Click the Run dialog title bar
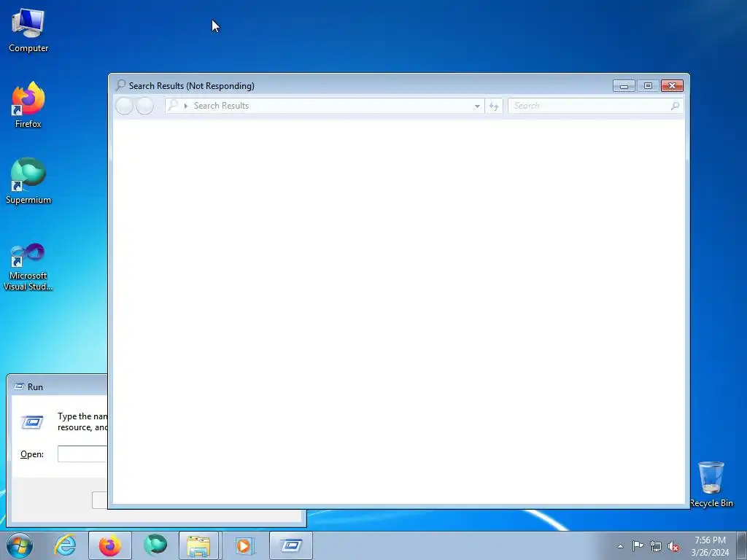747x560 pixels. tap(57, 386)
